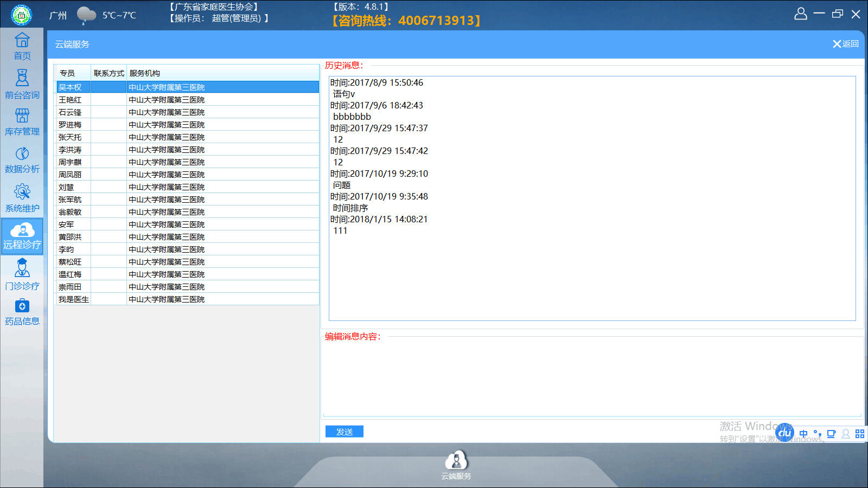
Task: Select specialist row 石云锋
Action: 188,112
